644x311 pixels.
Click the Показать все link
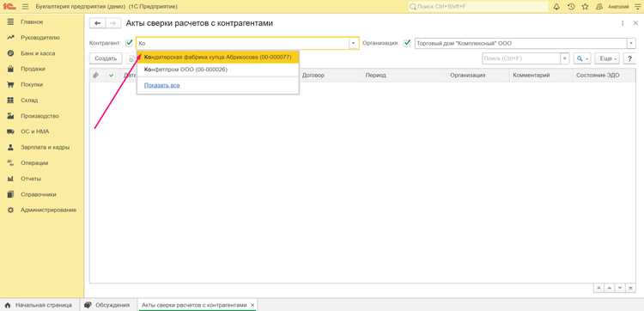click(x=161, y=85)
